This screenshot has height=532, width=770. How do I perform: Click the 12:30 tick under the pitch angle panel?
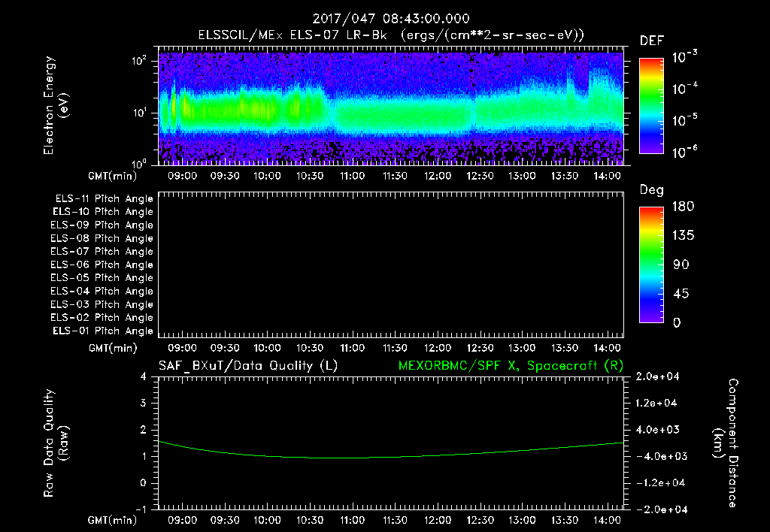pyautogui.click(x=480, y=349)
